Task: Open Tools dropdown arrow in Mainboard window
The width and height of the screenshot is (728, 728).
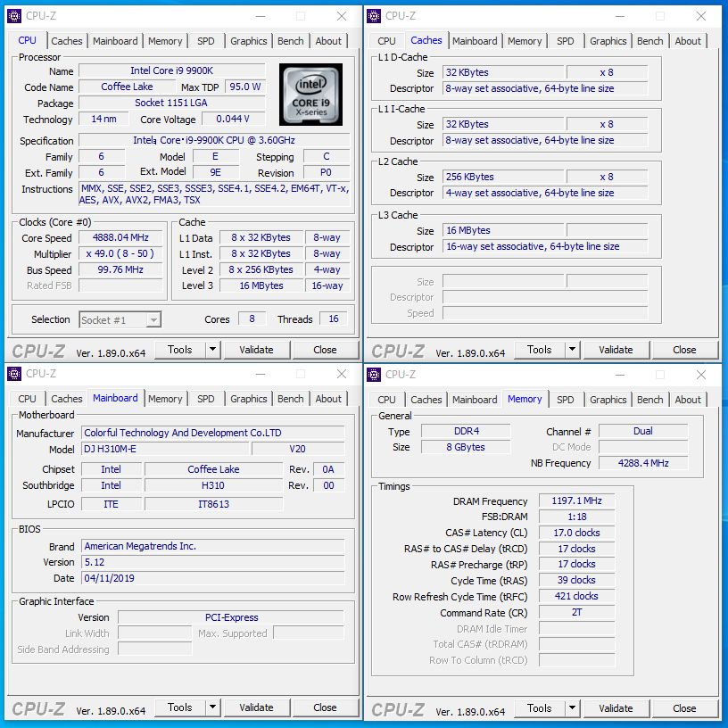Action: coord(212,707)
